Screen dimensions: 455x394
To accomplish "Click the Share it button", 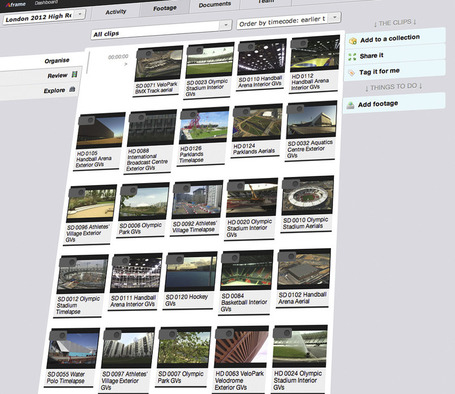I will point(395,54).
